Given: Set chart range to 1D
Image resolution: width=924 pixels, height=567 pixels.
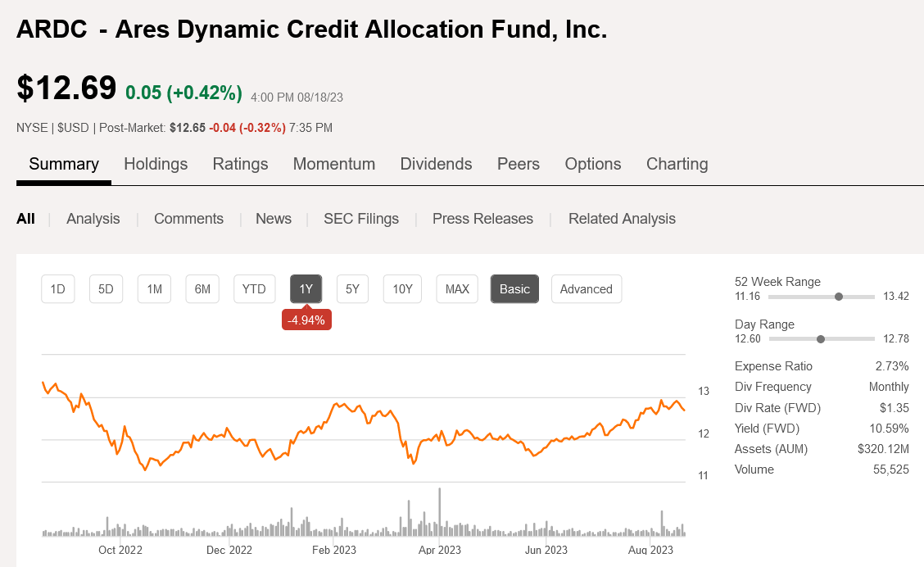Looking at the screenshot, I should pos(58,288).
